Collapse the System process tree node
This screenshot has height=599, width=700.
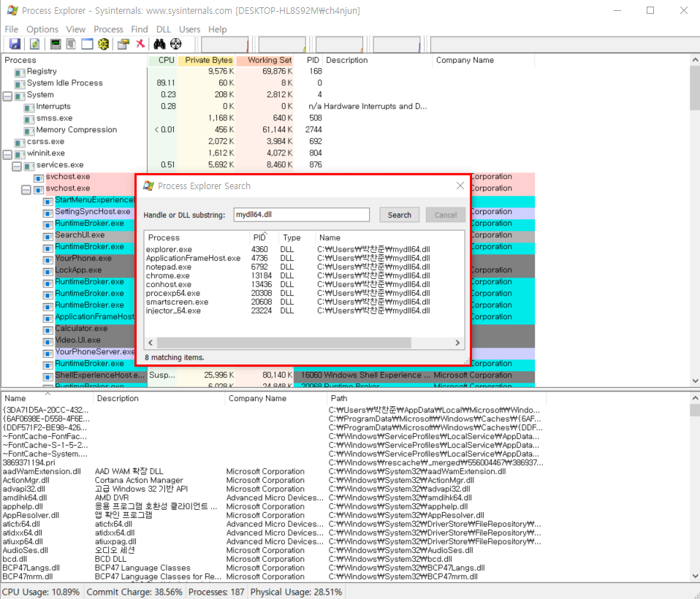click(7, 95)
